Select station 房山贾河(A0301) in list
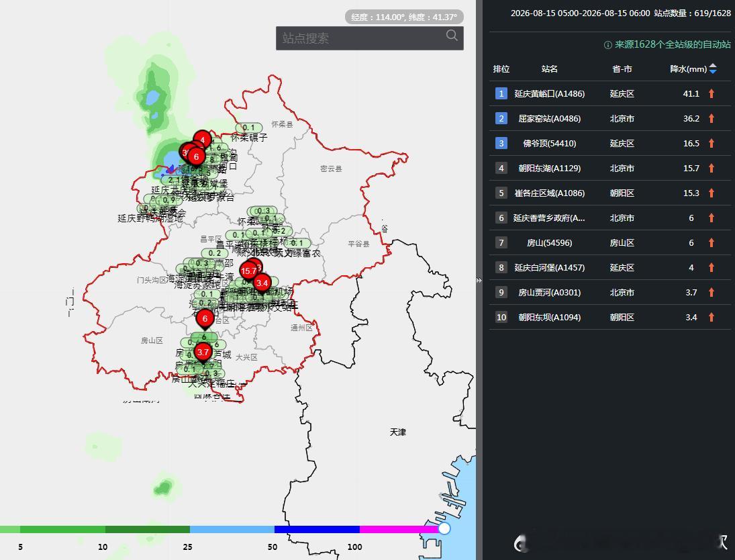 click(x=549, y=292)
